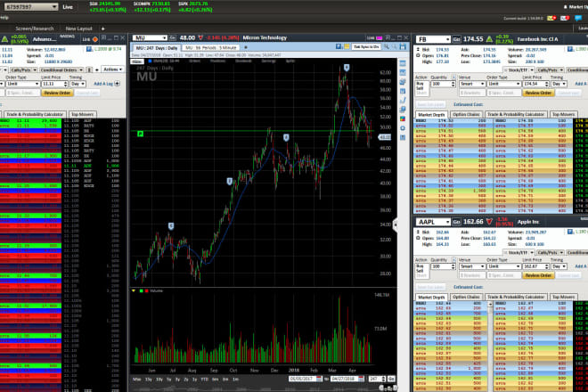Select FB Sell action
The height and width of the screenshot is (392, 588).
click(x=421, y=88)
